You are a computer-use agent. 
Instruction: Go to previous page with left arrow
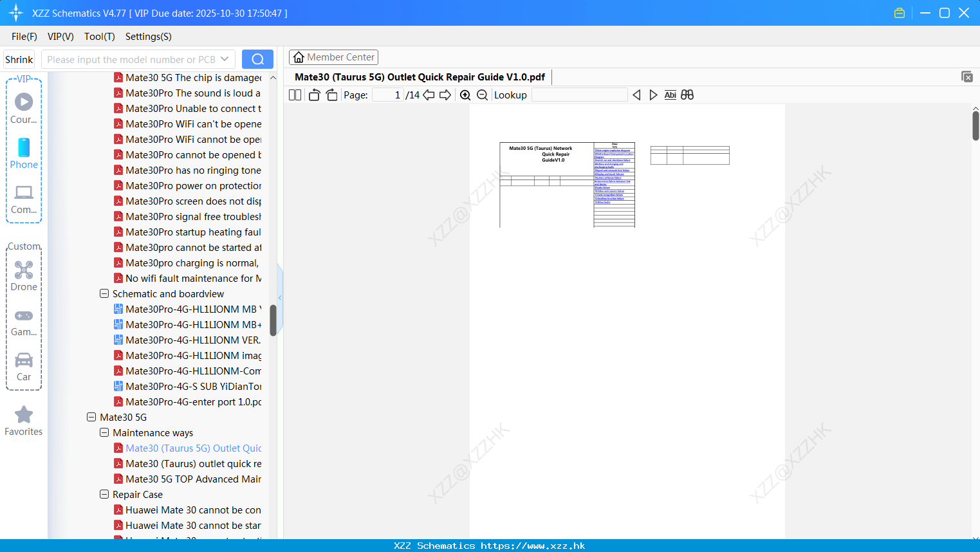(429, 95)
